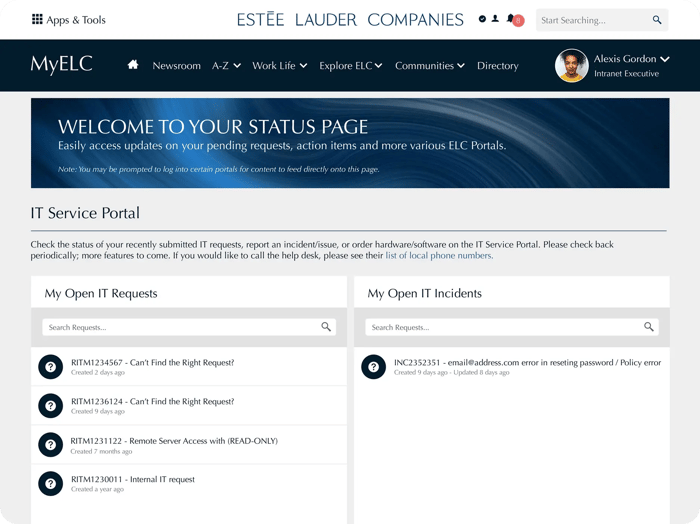Expand the chevron next to Alexis Gordon
The height and width of the screenshot is (524, 700).
(665, 59)
